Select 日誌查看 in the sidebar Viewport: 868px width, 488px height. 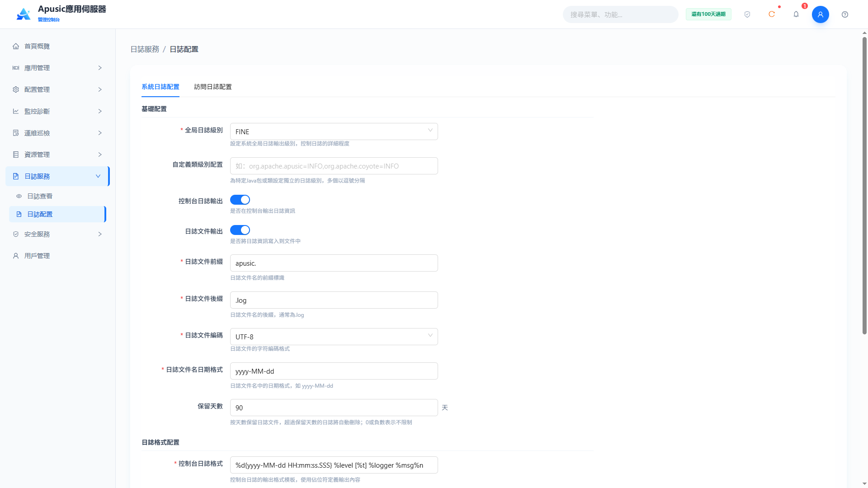(x=57, y=196)
